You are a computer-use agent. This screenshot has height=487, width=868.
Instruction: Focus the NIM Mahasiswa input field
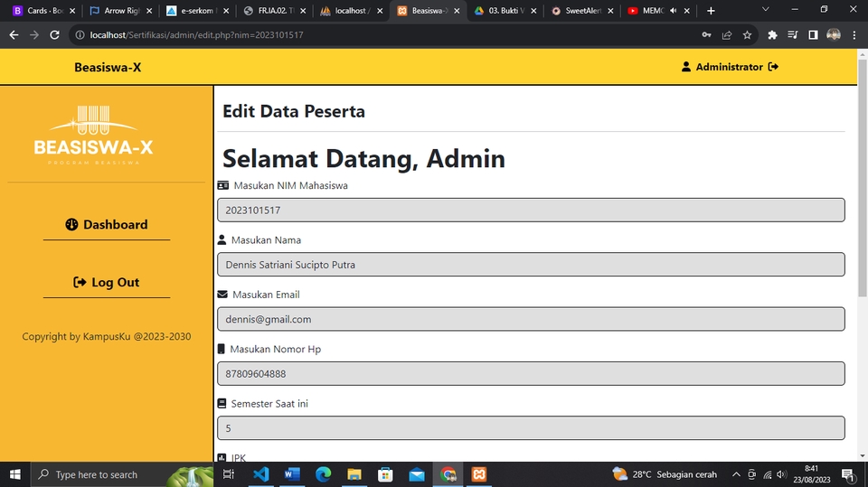click(x=531, y=211)
